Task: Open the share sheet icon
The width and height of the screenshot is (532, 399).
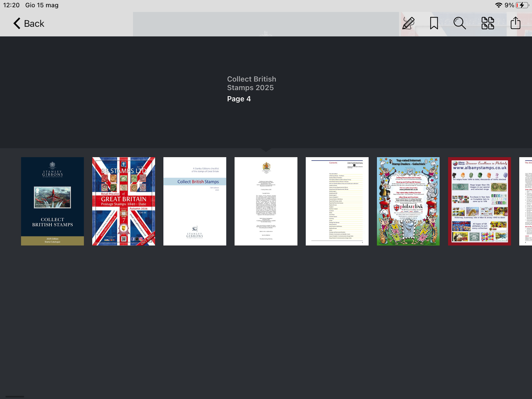Action: pyautogui.click(x=515, y=23)
